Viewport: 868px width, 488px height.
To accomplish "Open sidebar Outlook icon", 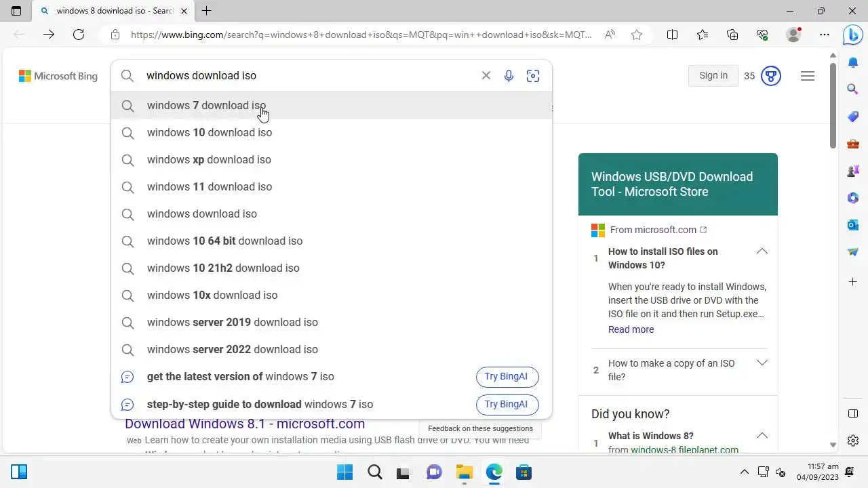I will click(853, 224).
